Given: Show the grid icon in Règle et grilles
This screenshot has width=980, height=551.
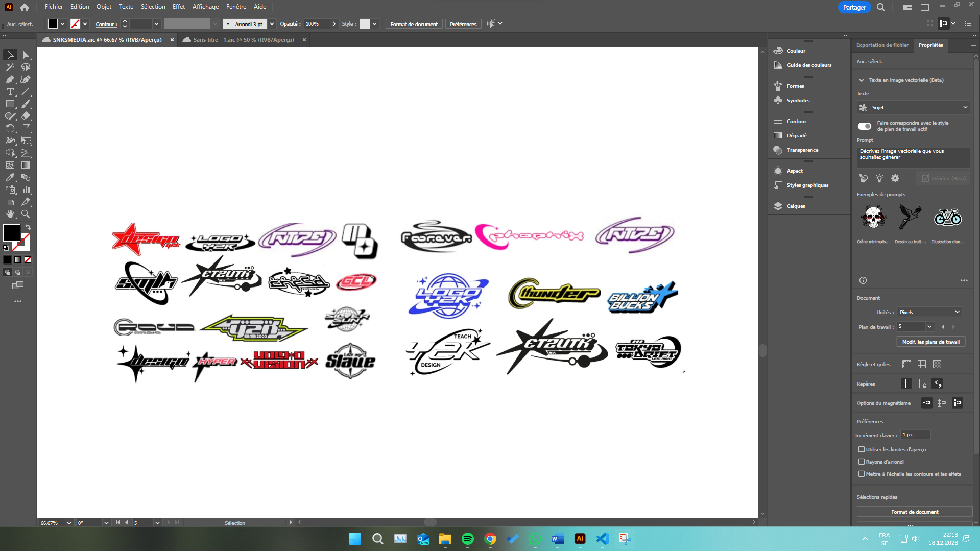Looking at the screenshot, I should [x=922, y=364].
